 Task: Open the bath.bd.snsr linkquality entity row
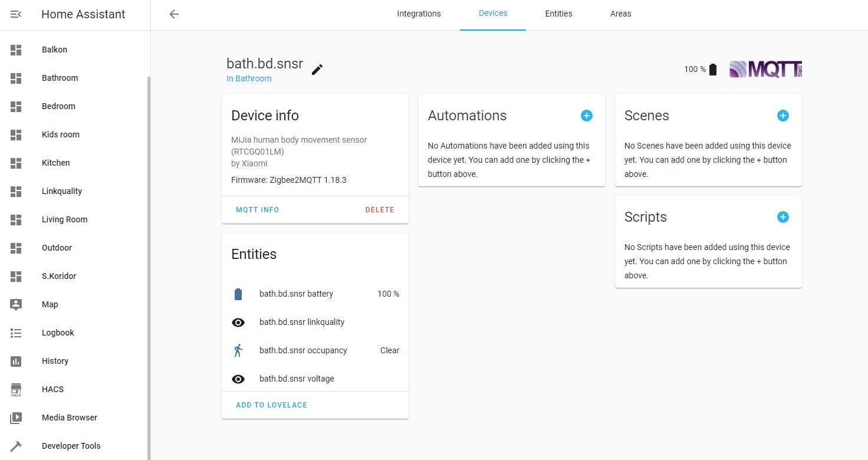[x=315, y=322]
